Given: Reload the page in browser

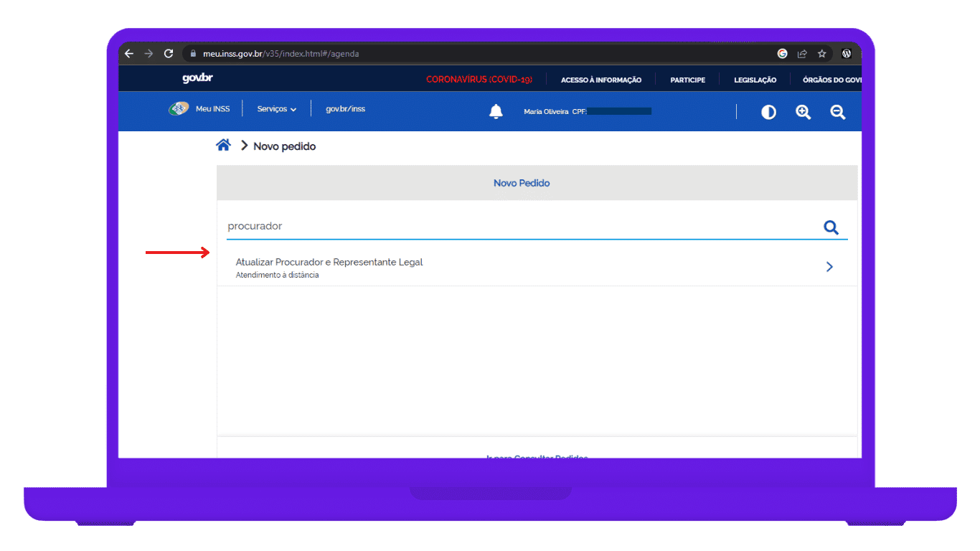Looking at the screenshot, I should pos(169,54).
